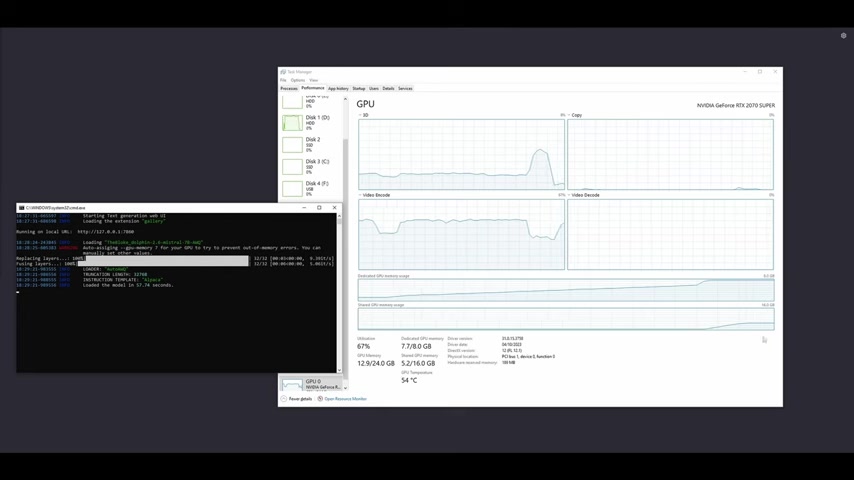Click the Shared GPU memory usage graph
Image resolution: width=854 pixels, height=480 pixels.
(566, 319)
